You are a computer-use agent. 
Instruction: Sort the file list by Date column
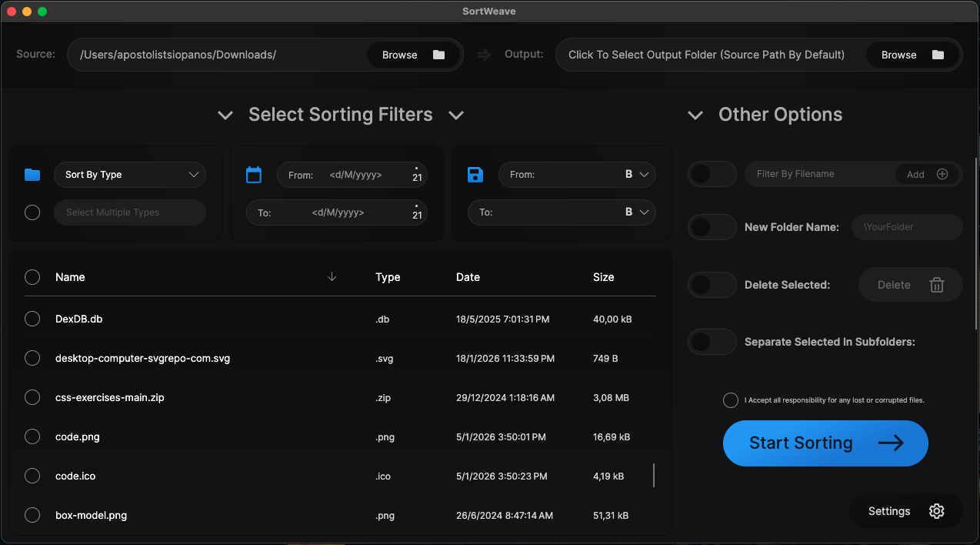tap(468, 277)
